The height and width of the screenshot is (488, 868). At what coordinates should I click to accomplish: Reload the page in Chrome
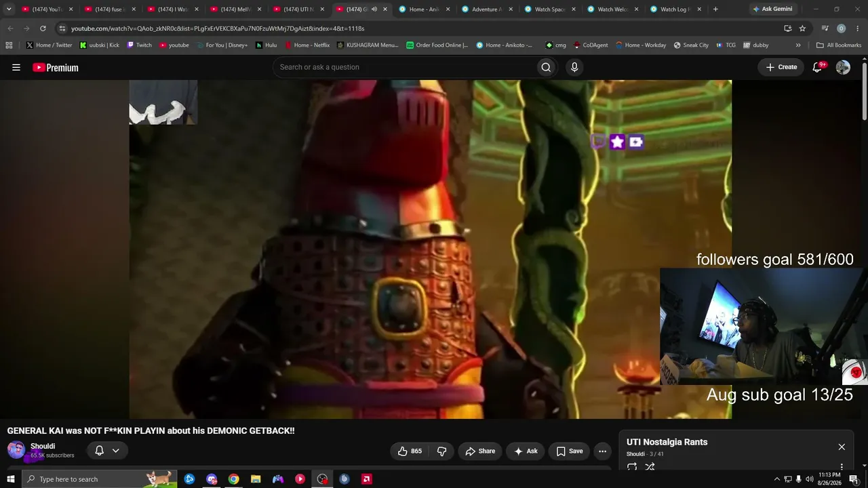coord(43,28)
